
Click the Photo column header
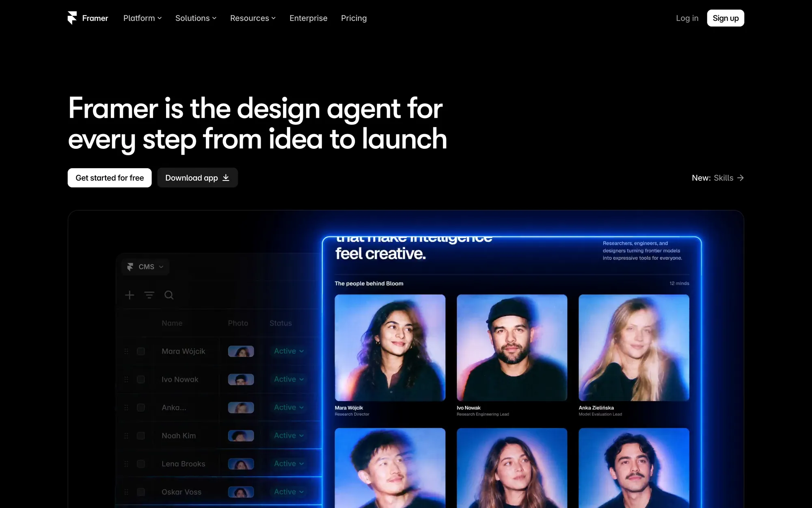pos(238,323)
